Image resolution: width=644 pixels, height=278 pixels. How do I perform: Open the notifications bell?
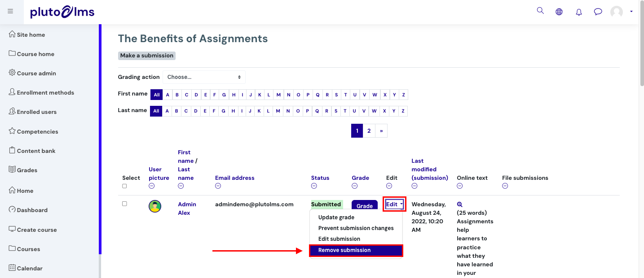click(x=579, y=12)
